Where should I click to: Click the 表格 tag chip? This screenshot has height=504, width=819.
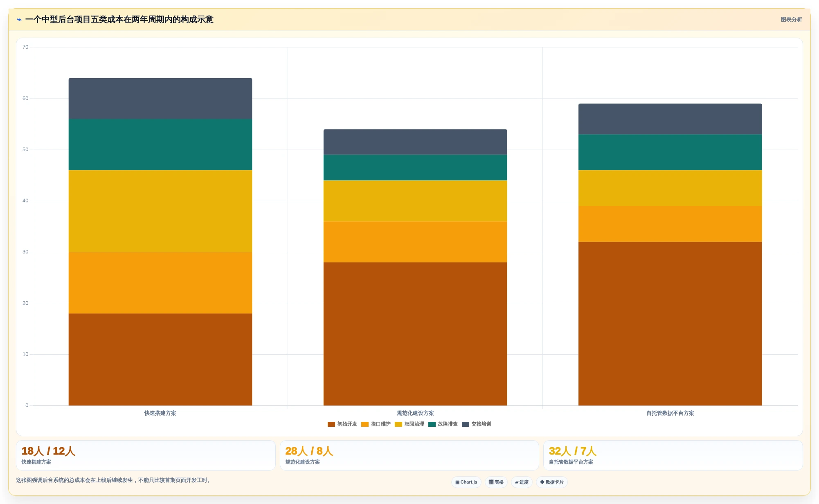(496, 482)
